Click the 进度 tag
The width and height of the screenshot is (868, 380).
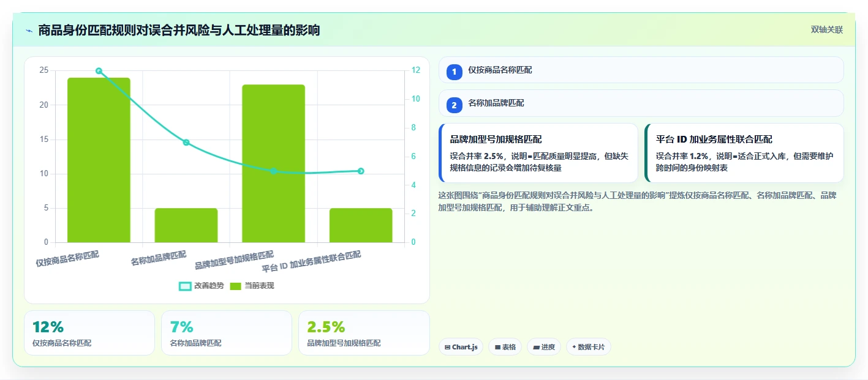[544, 347]
